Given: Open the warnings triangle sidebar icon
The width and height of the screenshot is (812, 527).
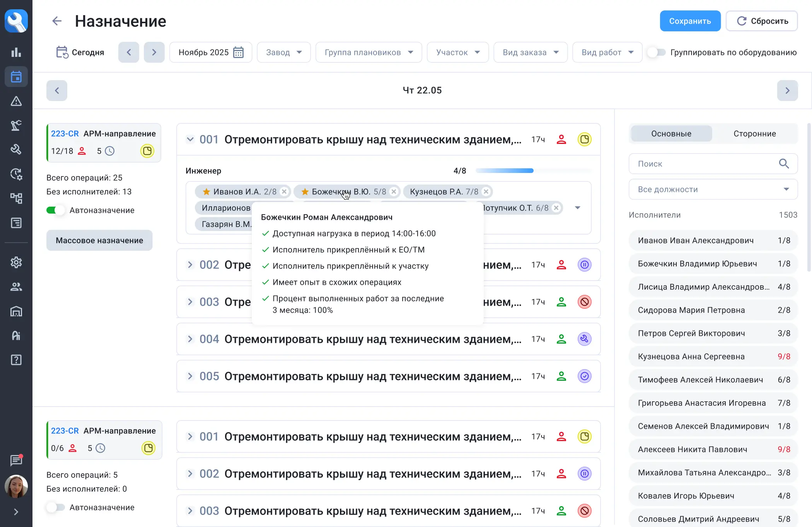Looking at the screenshot, I should (16, 101).
